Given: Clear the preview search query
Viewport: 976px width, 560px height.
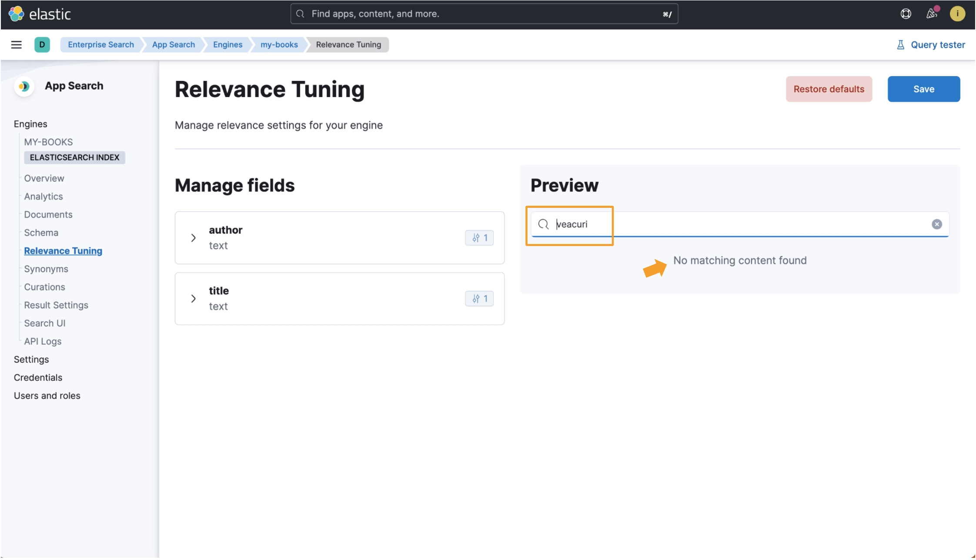Looking at the screenshot, I should pyautogui.click(x=937, y=224).
